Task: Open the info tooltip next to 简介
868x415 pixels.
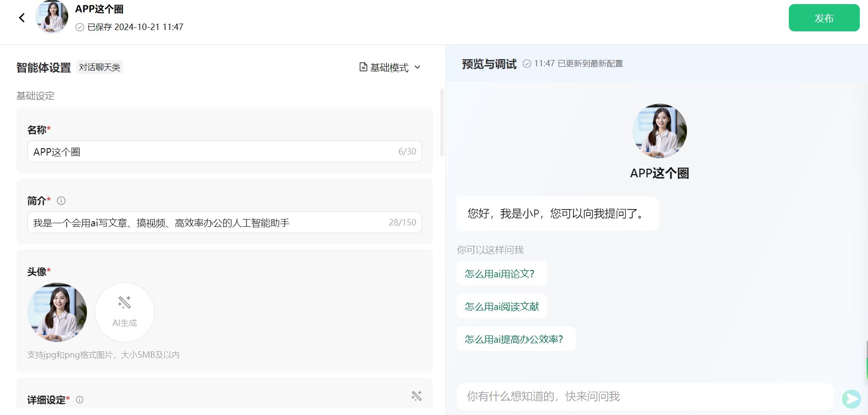Action: (61, 200)
